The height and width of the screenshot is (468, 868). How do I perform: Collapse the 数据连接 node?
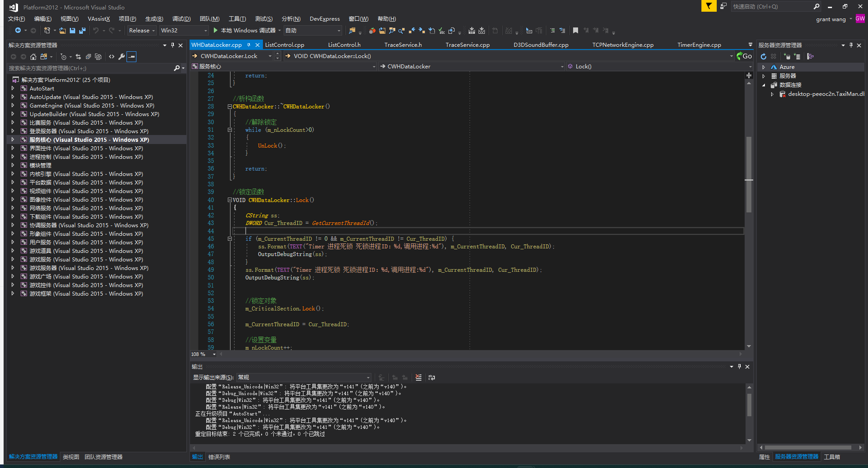click(x=764, y=85)
